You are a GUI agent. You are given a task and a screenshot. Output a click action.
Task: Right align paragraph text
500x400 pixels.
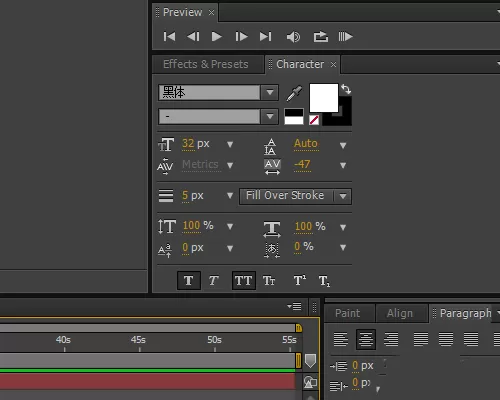click(x=391, y=339)
